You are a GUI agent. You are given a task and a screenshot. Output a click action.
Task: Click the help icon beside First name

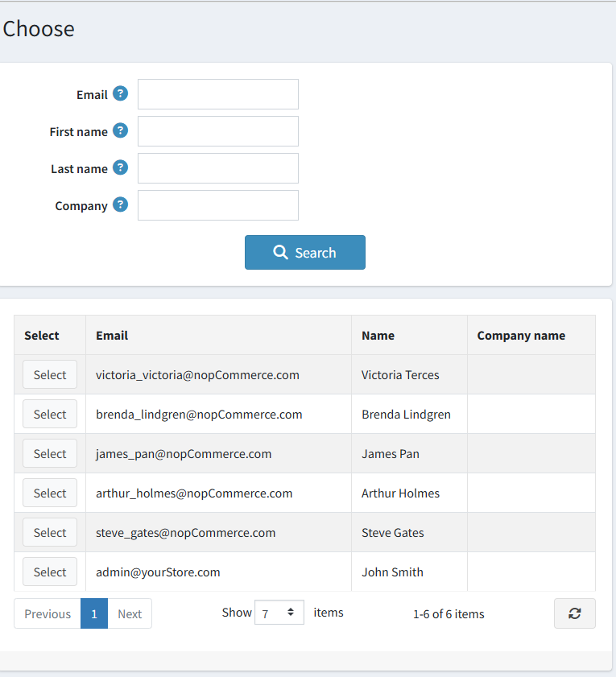120,130
